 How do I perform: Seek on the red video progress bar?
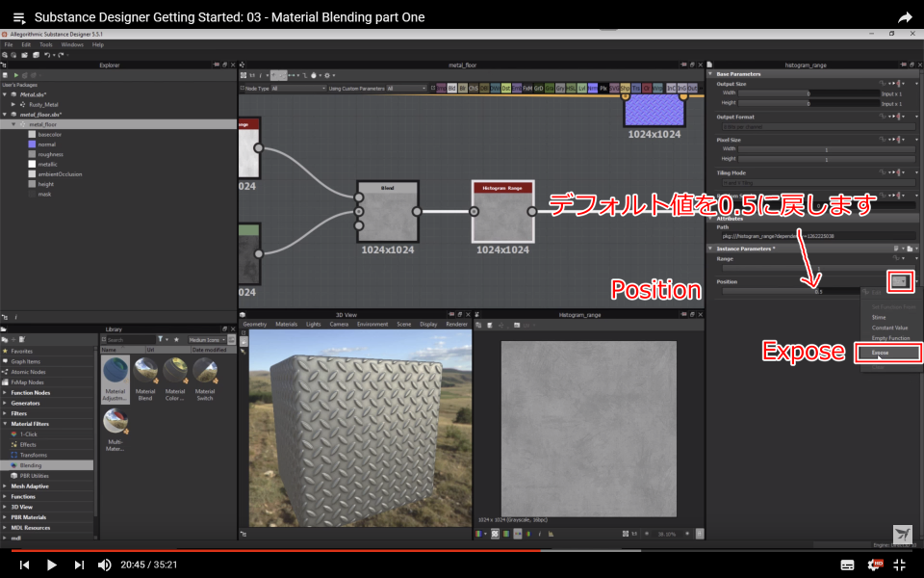[276, 551]
